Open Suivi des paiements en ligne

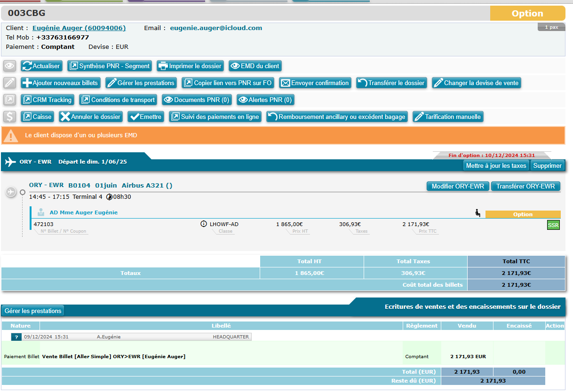click(x=215, y=117)
